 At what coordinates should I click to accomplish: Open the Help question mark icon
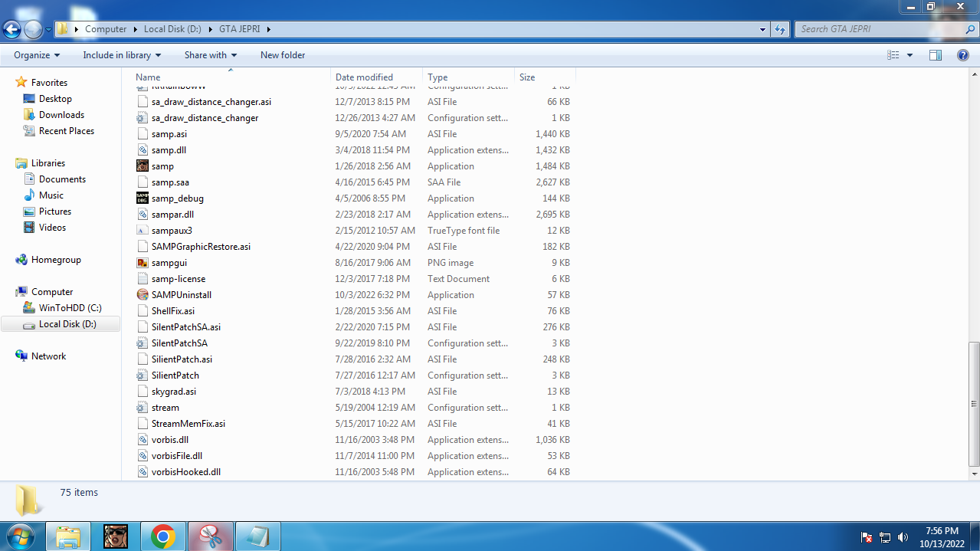[963, 55]
